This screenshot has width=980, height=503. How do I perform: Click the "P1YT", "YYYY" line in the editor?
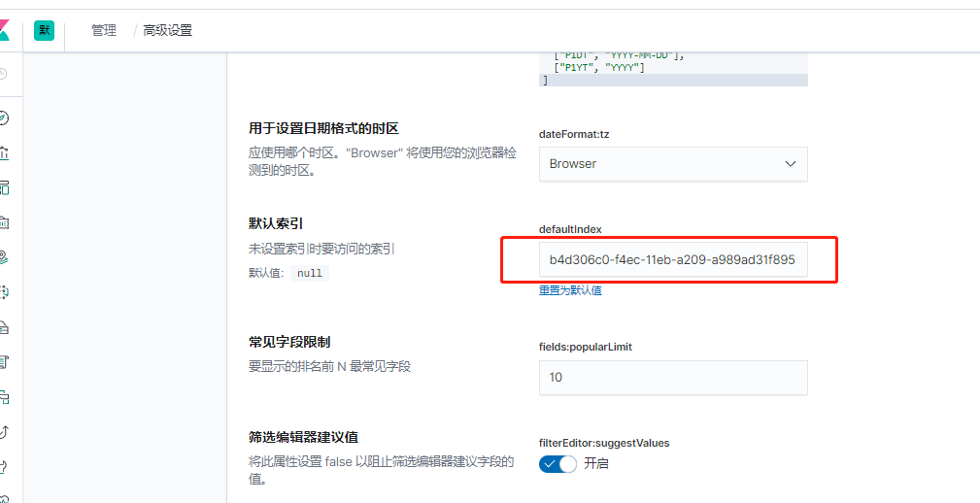[598, 67]
